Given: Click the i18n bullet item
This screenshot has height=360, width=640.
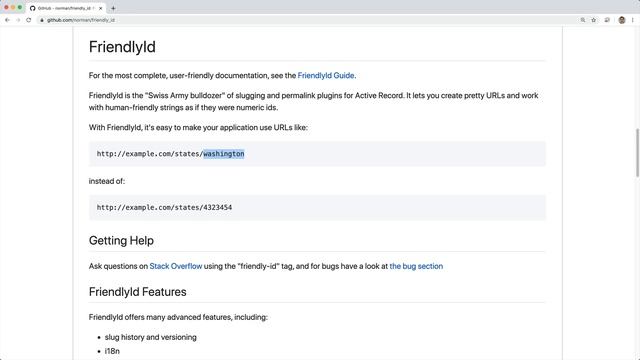Looking at the screenshot, I should click(x=112, y=351).
